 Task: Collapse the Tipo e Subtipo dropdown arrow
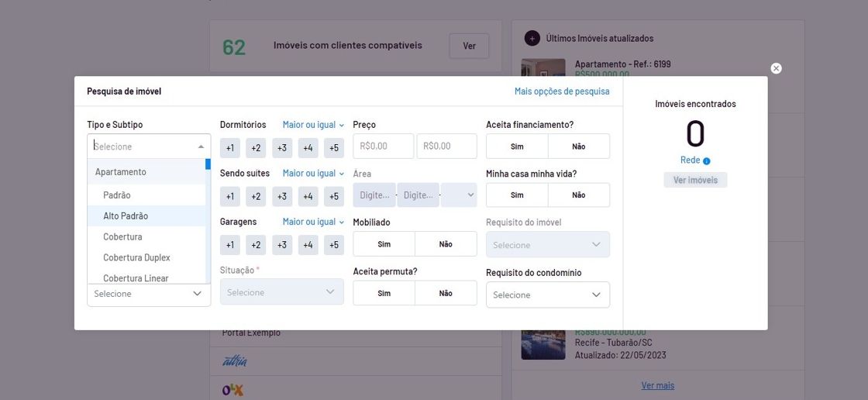click(201, 147)
